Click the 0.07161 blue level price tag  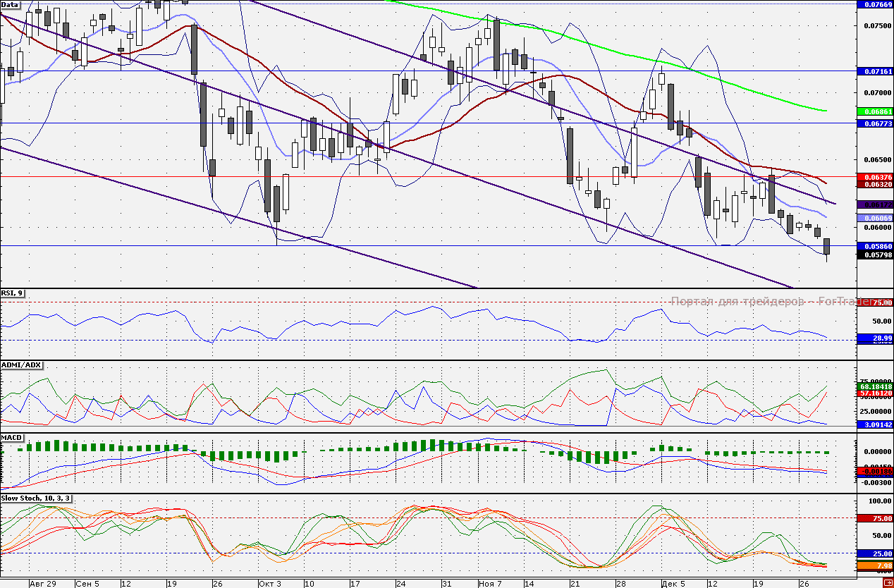pyautogui.click(x=874, y=71)
